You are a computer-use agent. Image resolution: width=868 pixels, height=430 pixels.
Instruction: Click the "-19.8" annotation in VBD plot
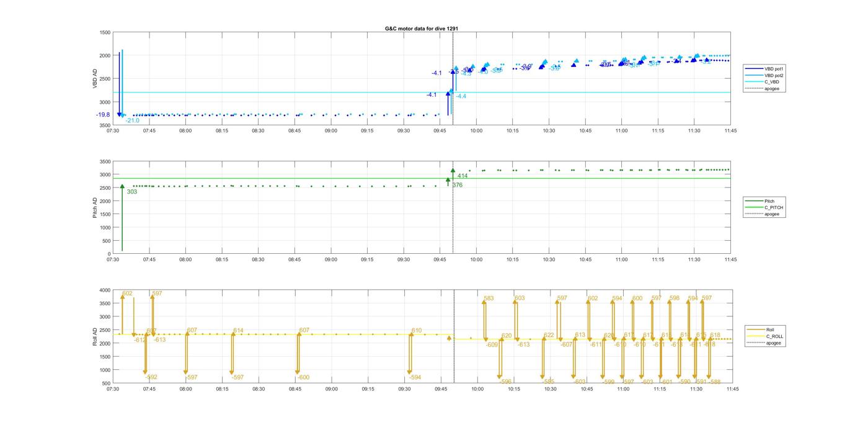point(103,115)
